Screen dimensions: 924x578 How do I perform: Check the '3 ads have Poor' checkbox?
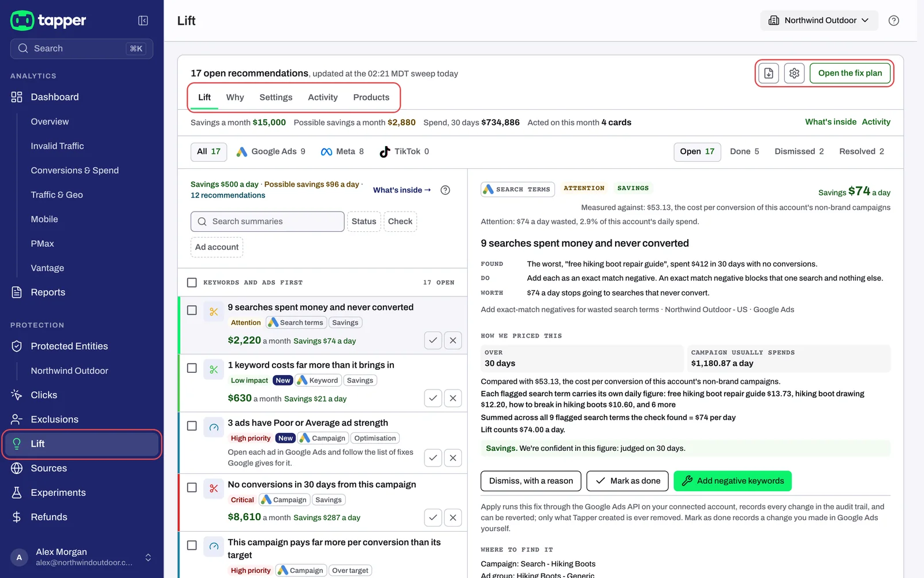(x=192, y=426)
